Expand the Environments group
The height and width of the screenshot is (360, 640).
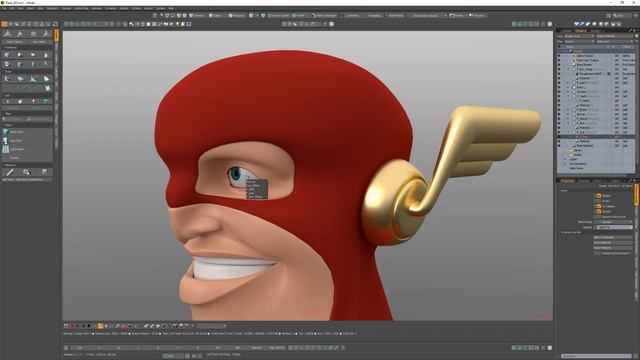pyautogui.click(x=566, y=164)
